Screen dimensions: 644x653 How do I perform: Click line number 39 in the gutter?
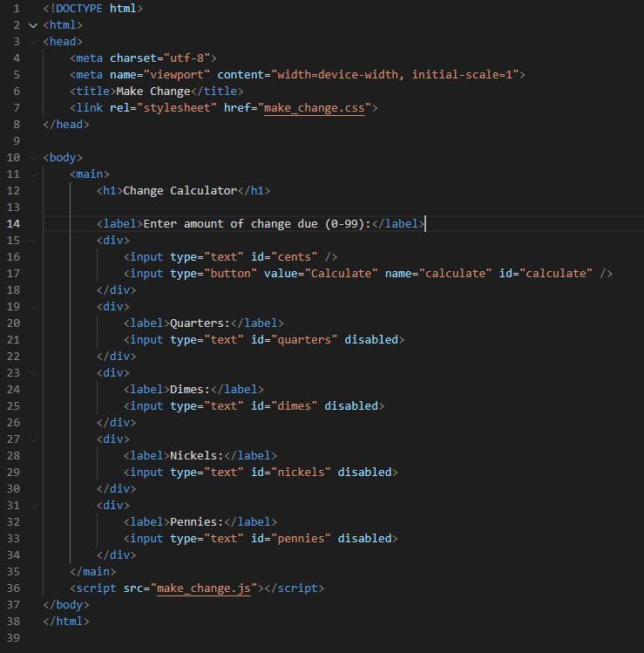(13, 637)
